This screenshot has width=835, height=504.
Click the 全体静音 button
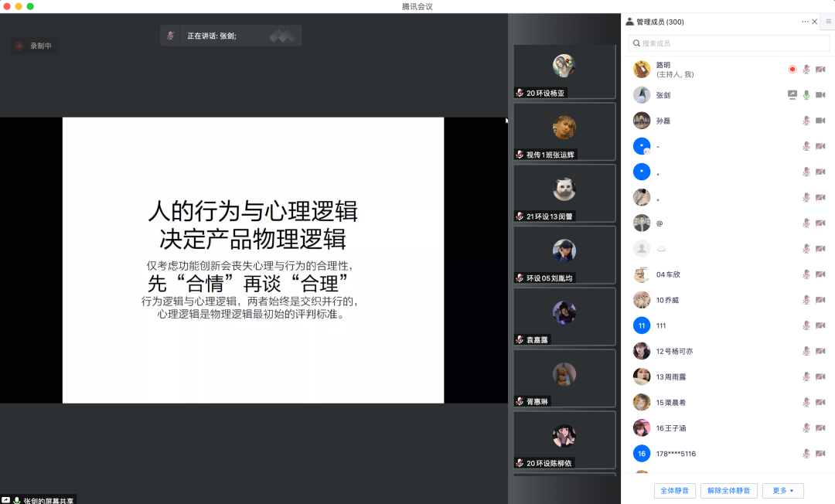(x=675, y=491)
